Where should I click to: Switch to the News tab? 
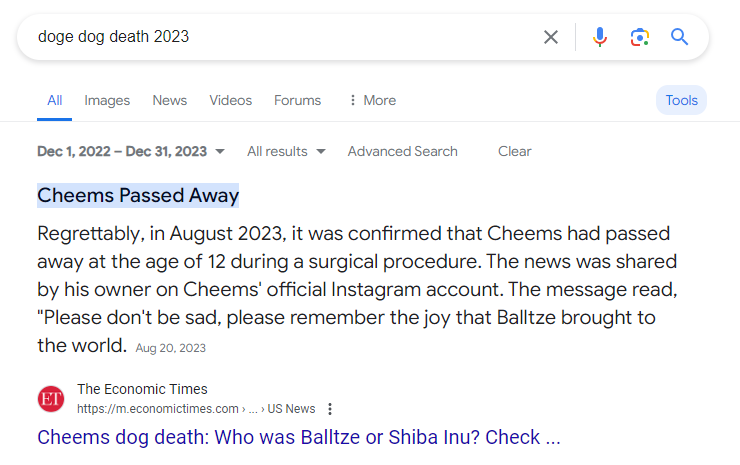click(170, 100)
